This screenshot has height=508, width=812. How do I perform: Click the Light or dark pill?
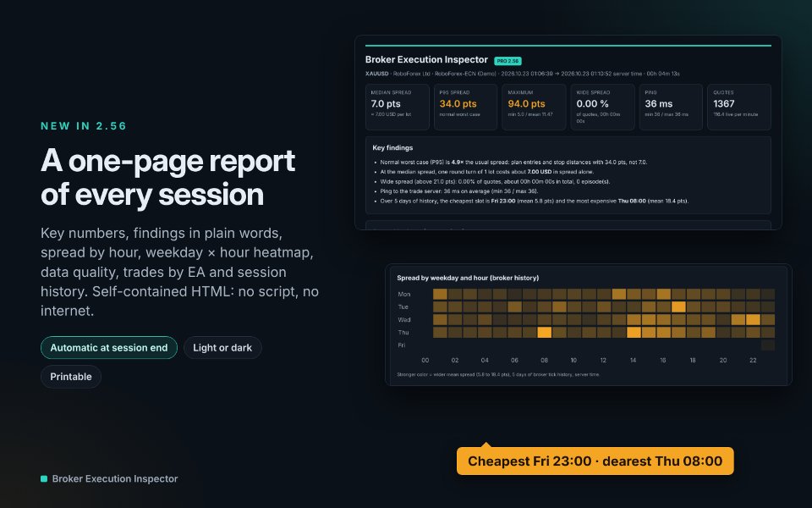(222, 348)
